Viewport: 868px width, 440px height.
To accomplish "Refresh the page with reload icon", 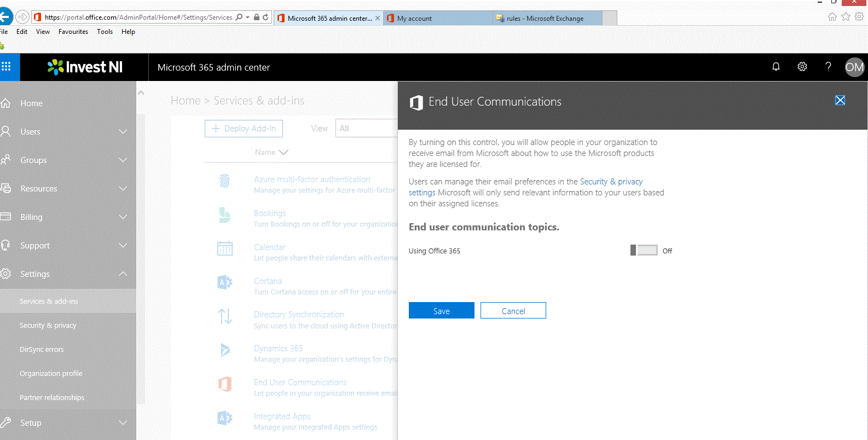I will point(265,17).
